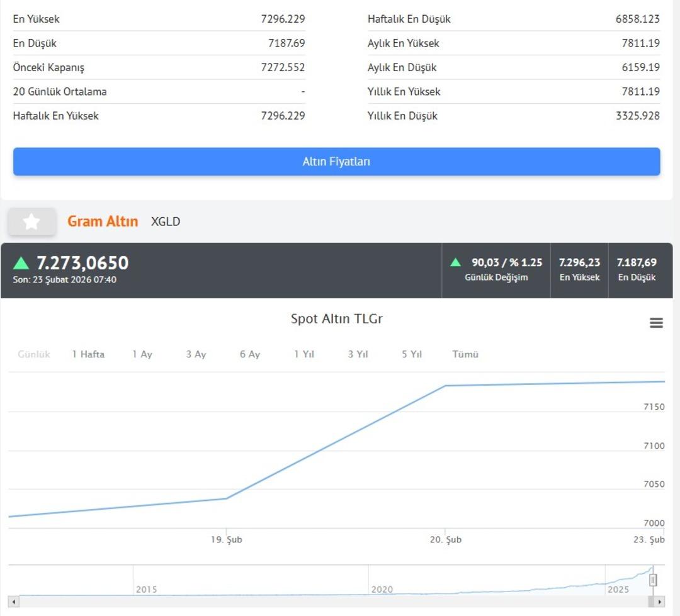The height and width of the screenshot is (616, 680).
Task: Switch to the 5 Yıl range
Action: [x=412, y=354]
